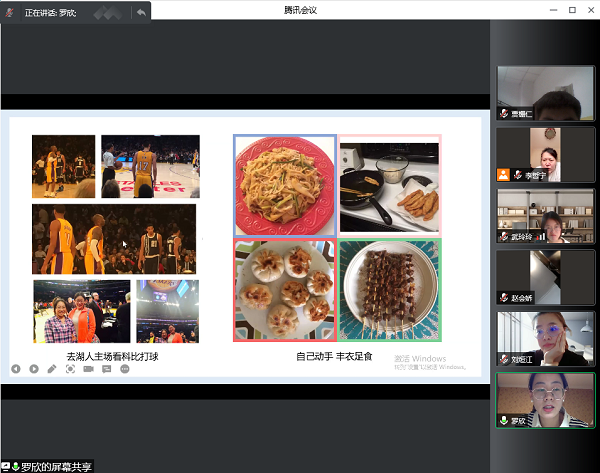Click the orange host icon on 李哲宇's tile
600x473 pixels.
[x=504, y=174]
